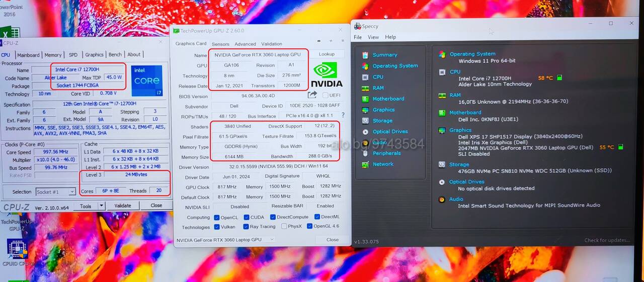The image size is (644, 282).
Task: Click the BIOS share/export icon in GPU-Z
Action: coord(312,95)
